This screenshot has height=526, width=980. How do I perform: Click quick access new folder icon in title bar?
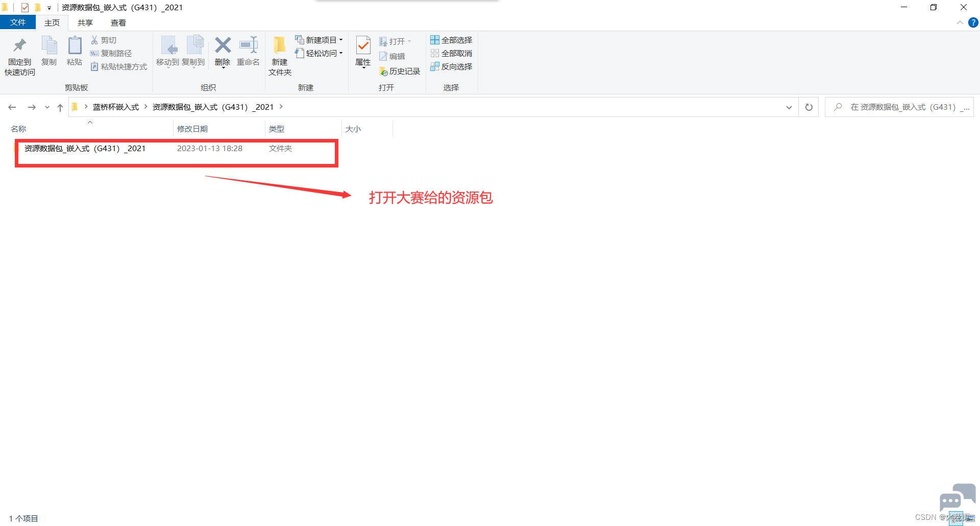click(x=37, y=7)
